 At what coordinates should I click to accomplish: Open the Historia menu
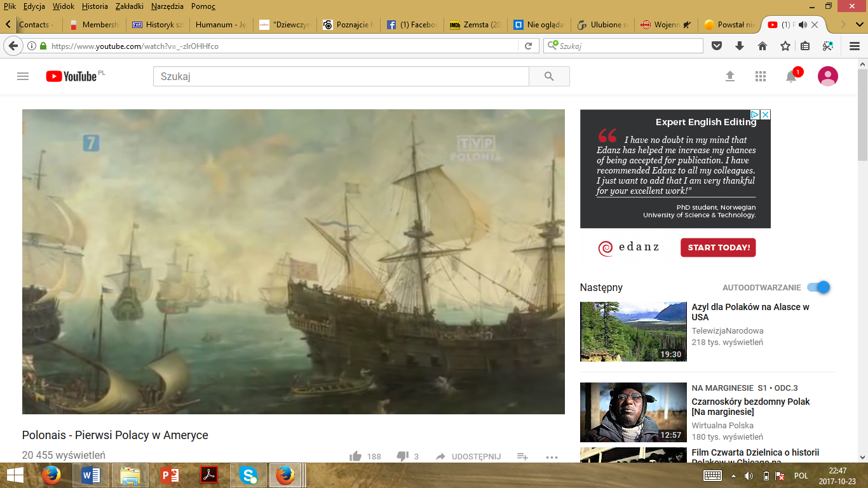tap(95, 6)
